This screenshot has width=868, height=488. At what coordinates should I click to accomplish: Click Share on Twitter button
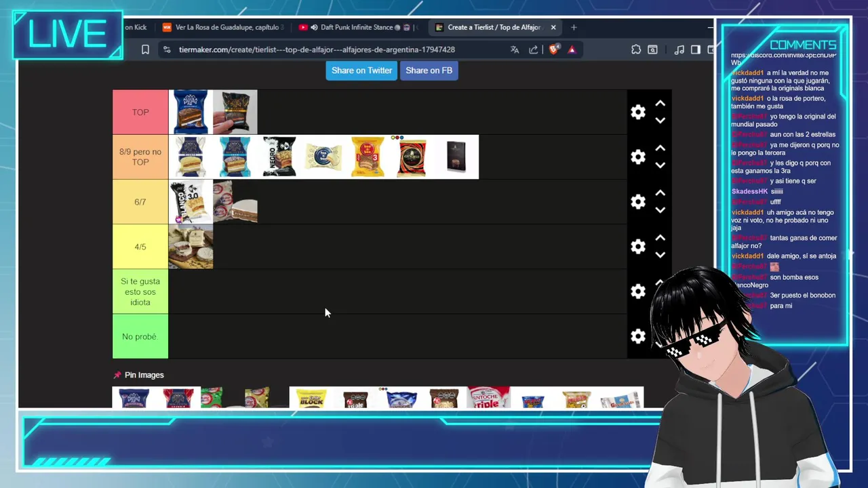point(361,70)
